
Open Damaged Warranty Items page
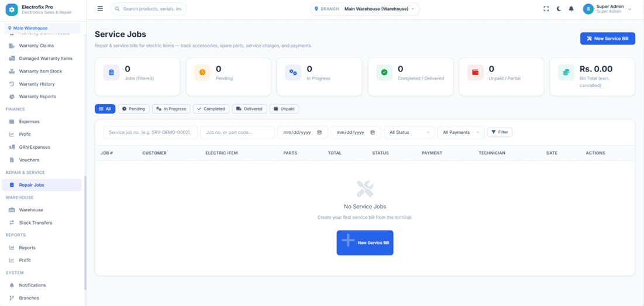[46, 59]
